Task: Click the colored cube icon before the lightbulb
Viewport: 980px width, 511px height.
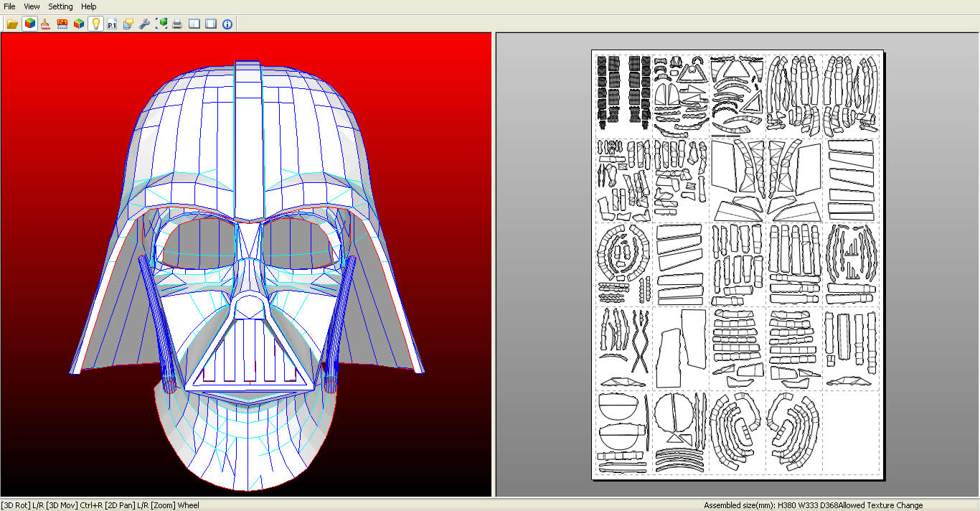Action: pyautogui.click(x=79, y=24)
